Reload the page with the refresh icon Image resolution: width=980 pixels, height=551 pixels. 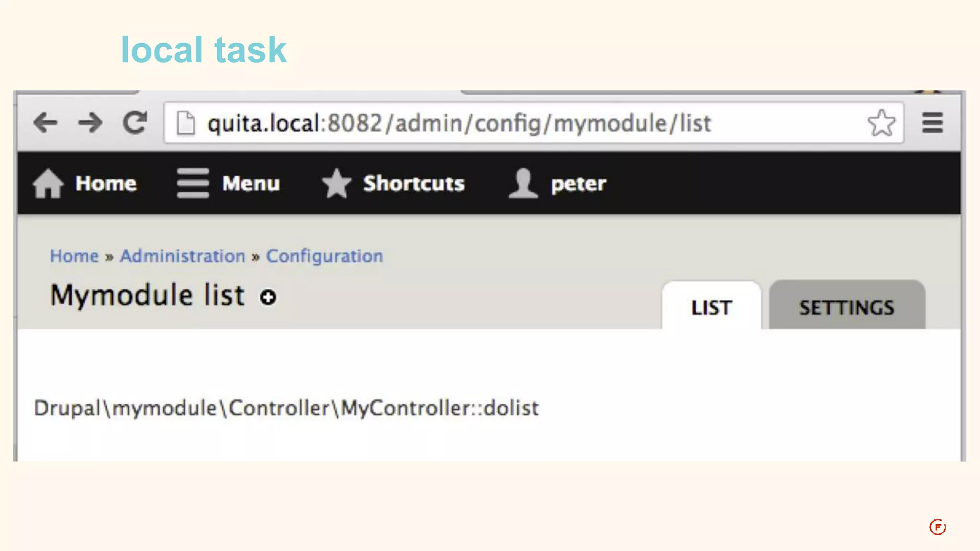coord(135,122)
